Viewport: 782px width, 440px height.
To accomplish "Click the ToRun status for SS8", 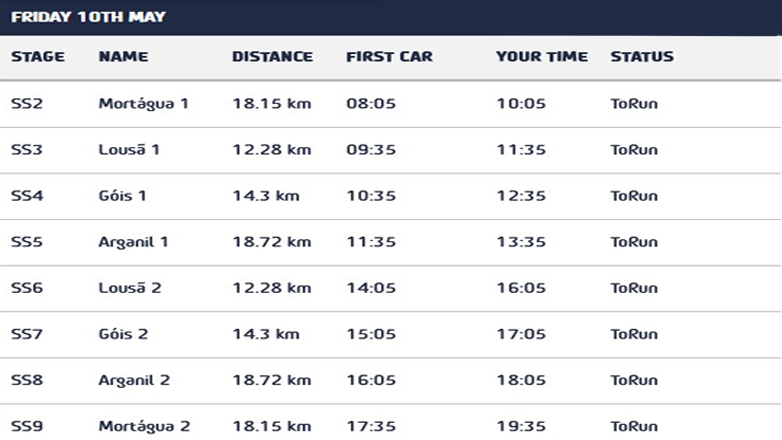I will (634, 380).
